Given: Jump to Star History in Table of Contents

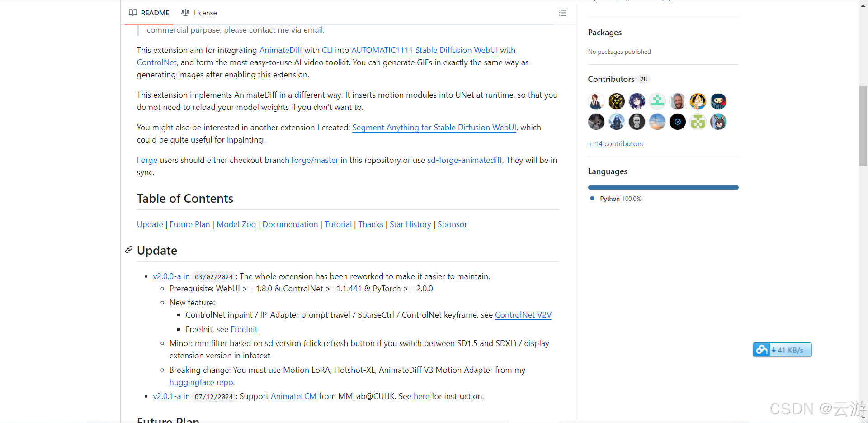Looking at the screenshot, I should pyautogui.click(x=410, y=224).
